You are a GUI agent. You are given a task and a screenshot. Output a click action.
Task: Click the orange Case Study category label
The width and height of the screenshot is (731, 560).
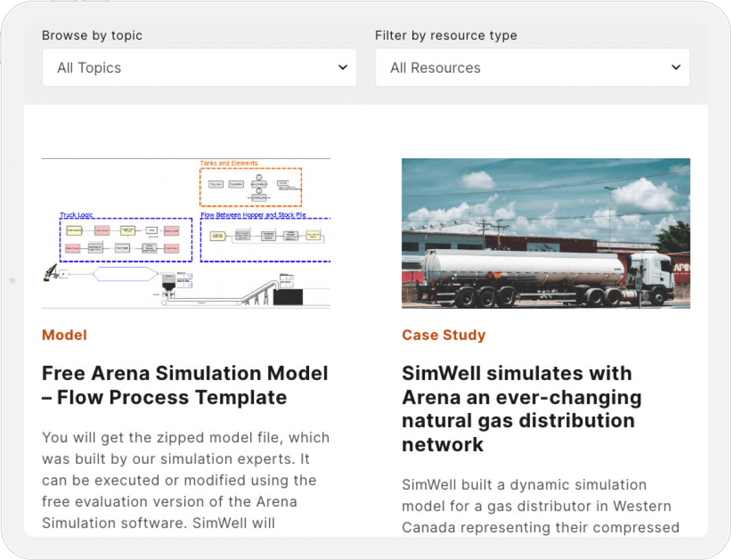tap(444, 335)
